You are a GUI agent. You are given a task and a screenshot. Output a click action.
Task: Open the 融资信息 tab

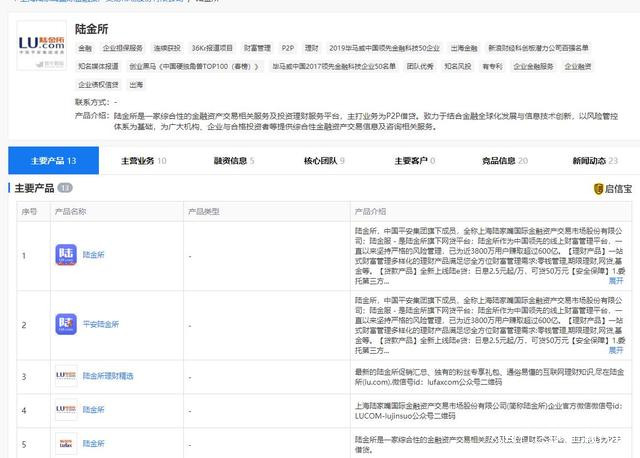(x=231, y=160)
